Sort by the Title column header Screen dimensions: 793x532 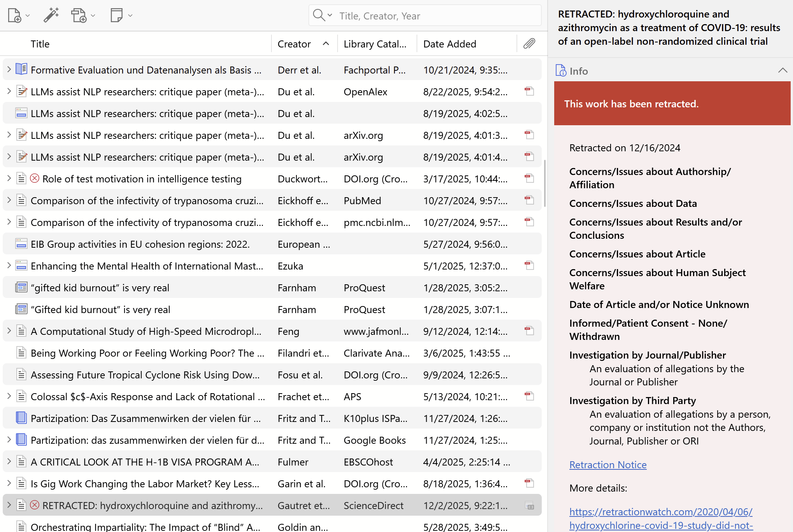click(40, 44)
